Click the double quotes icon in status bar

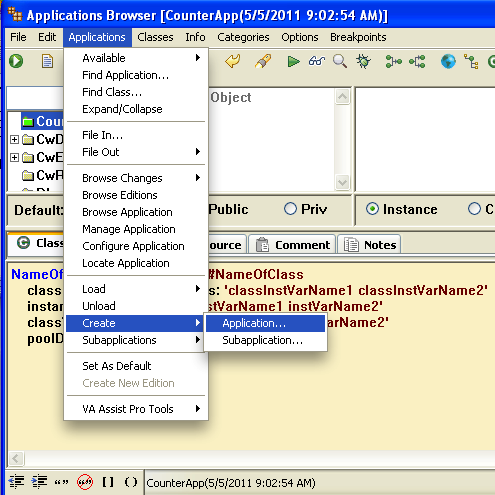coord(62,482)
